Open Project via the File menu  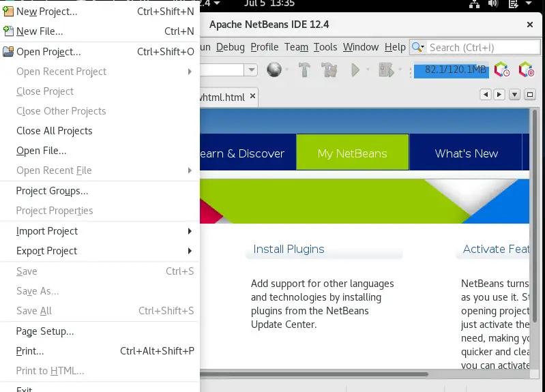pos(100,52)
